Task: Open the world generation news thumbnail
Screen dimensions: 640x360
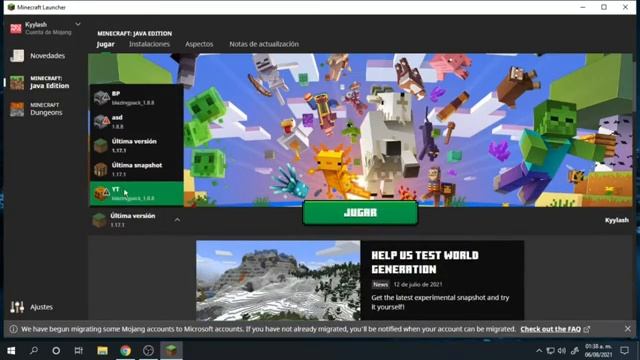Action: (278, 280)
